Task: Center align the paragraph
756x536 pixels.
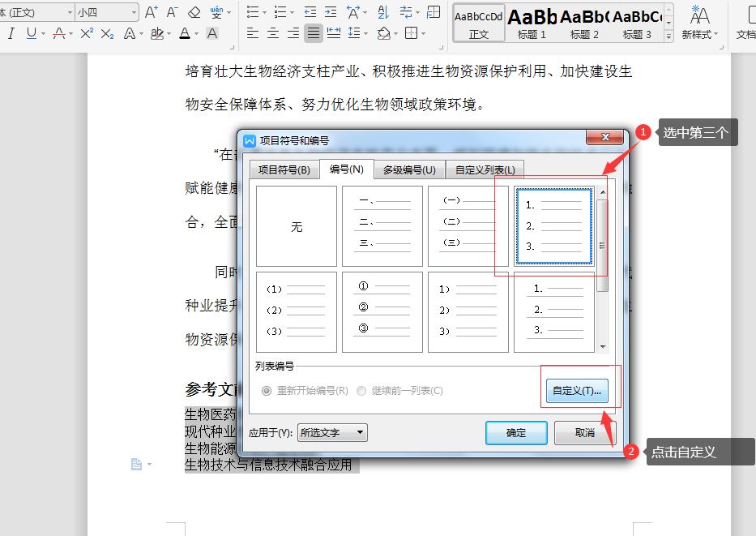Action: [273, 33]
